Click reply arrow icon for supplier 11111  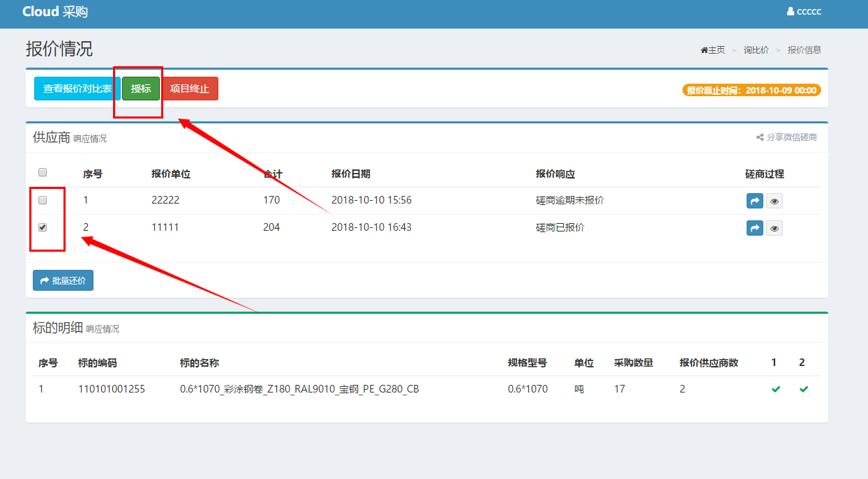754,228
